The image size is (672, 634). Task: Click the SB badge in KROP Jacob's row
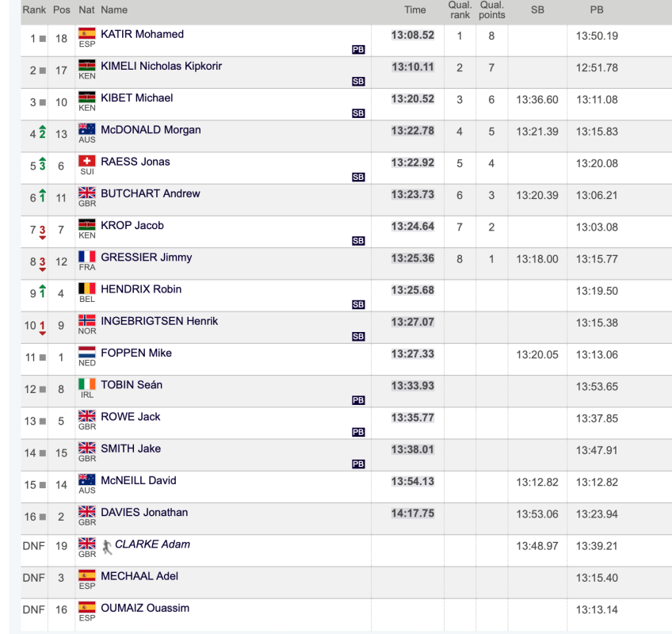click(358, 241)
